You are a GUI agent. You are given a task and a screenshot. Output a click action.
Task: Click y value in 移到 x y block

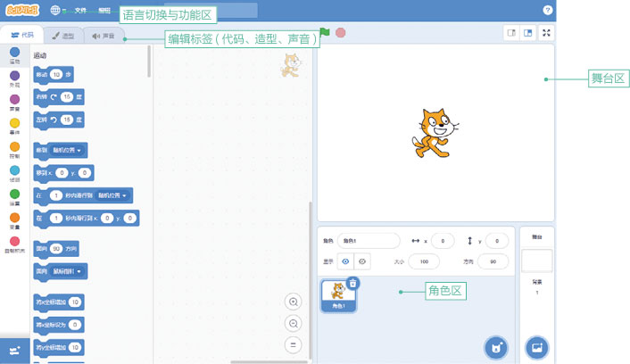[85, 173]
